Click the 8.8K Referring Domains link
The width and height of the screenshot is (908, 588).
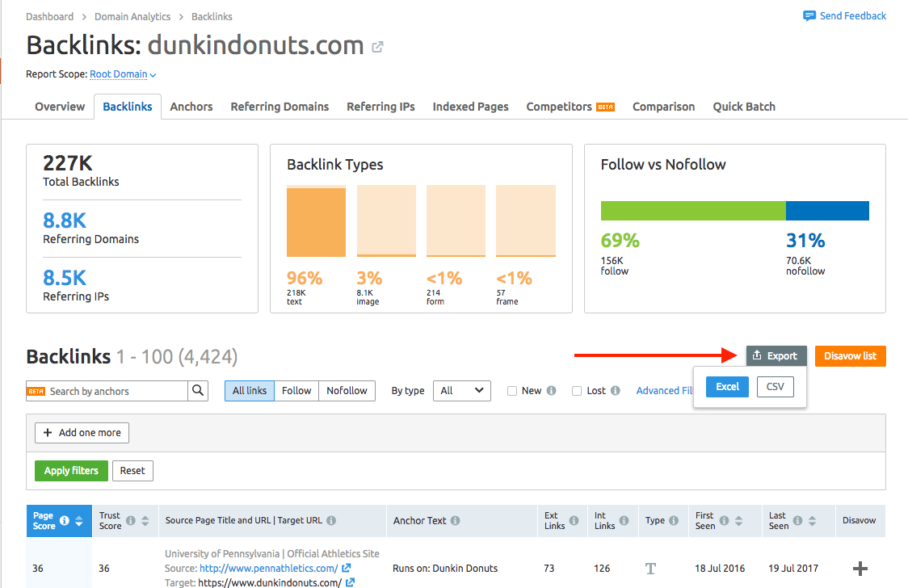65,220
